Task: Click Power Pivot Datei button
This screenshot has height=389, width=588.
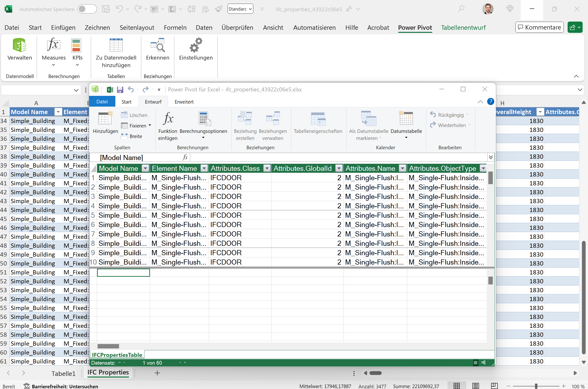Action: 102,102
